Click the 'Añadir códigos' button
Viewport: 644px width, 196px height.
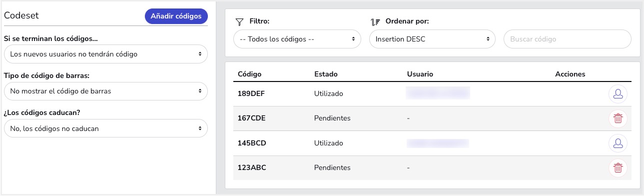tap(176, 16)
